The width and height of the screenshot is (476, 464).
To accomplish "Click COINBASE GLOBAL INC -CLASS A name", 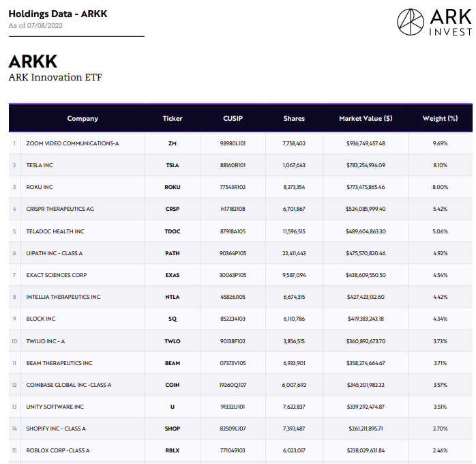I will coord(69,385).
